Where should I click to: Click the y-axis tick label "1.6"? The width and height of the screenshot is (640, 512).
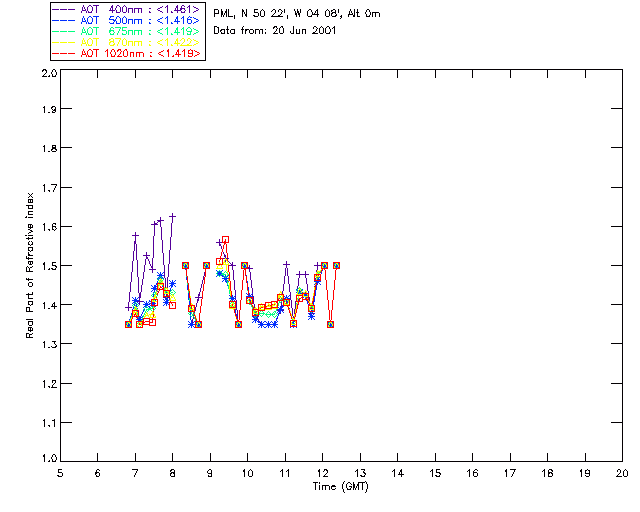coord(49,227)
